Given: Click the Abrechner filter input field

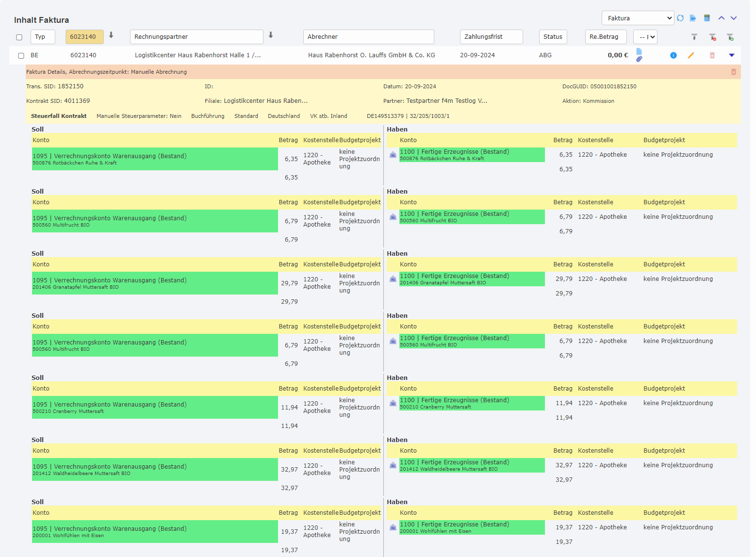Looking at the screenshot, I should [368, 37].
